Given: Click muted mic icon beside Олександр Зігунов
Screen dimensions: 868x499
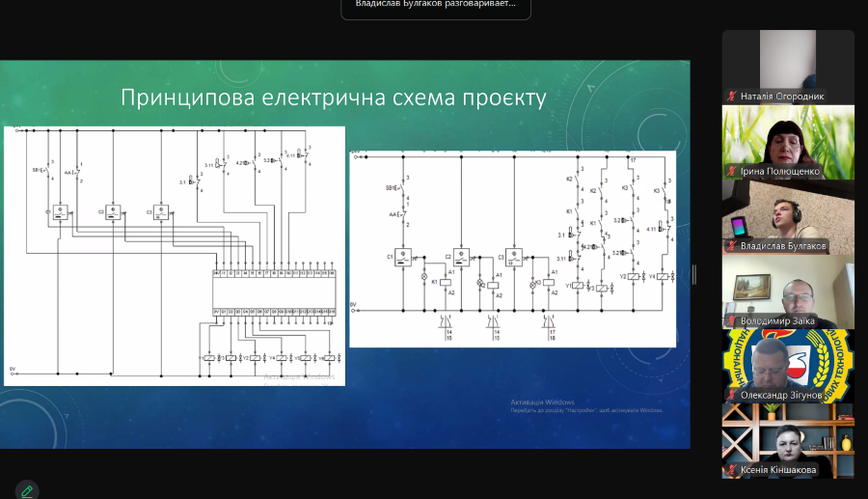Looking at the screenshot, I should pos(732,396).
